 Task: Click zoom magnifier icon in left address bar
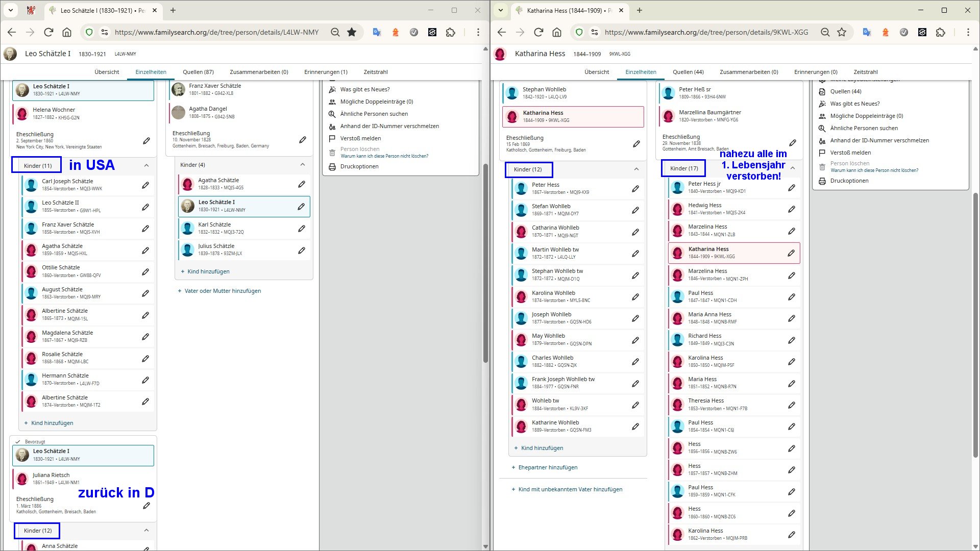[x=335, y=32]
